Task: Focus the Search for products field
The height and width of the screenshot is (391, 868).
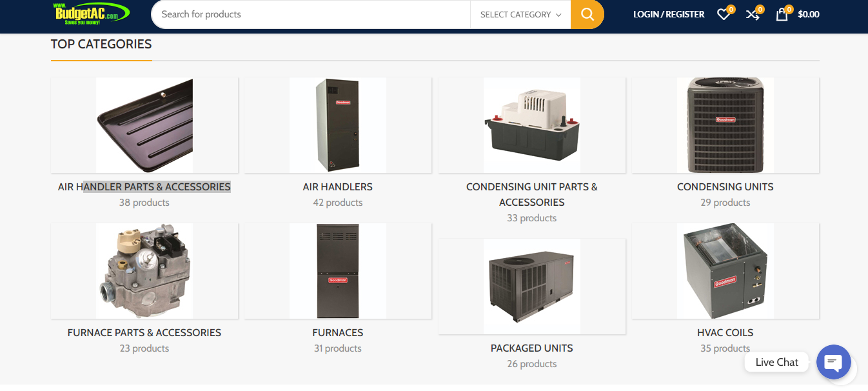Action: coord(311,14)
